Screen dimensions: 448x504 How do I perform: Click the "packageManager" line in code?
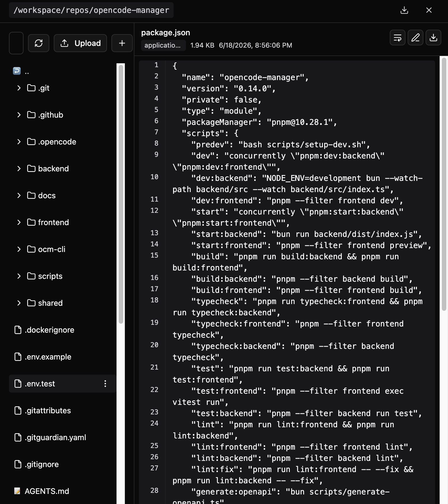tap(259, 122)
